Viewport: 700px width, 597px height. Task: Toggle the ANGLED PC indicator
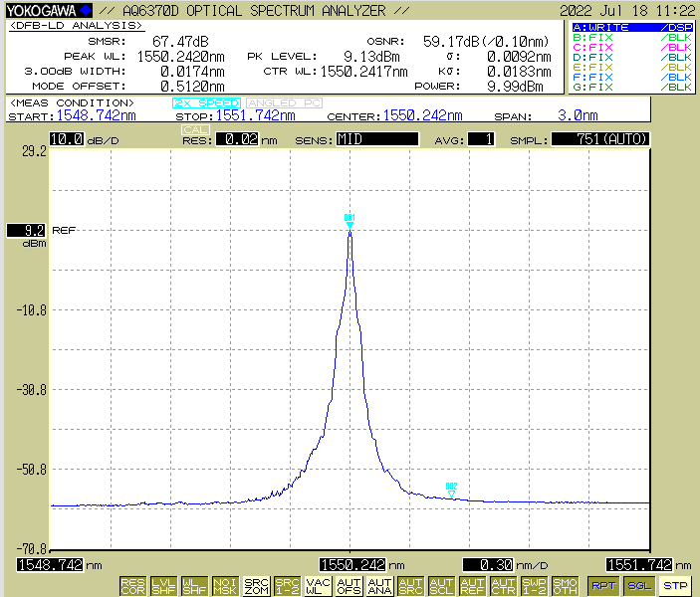point(284,102)
